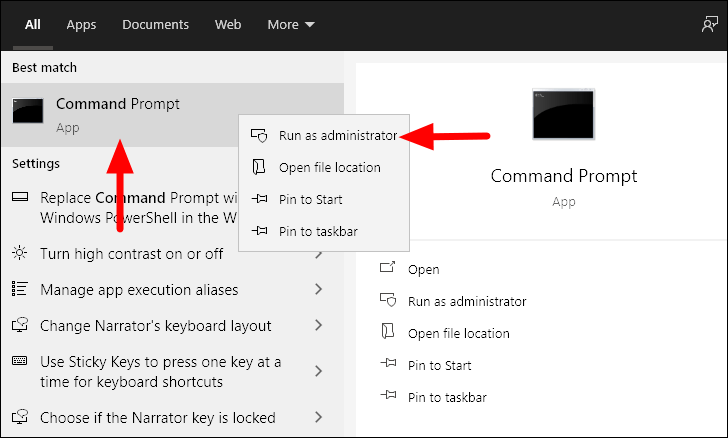Click right pane Pin to Start pin icon
The height and width of the screenshot is (438, 728).
point(388,364)
